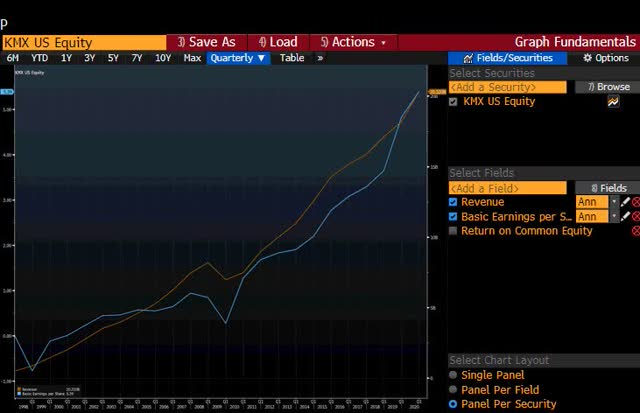
Task: Uncheck Basic Earnings per Share checkbox
Action: point(453,216)
